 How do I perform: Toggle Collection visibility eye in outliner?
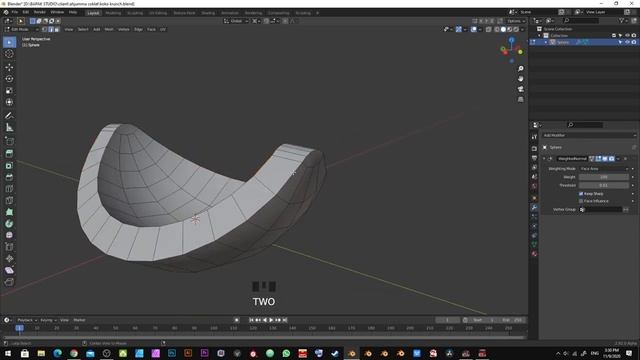(x=627, y=36)
